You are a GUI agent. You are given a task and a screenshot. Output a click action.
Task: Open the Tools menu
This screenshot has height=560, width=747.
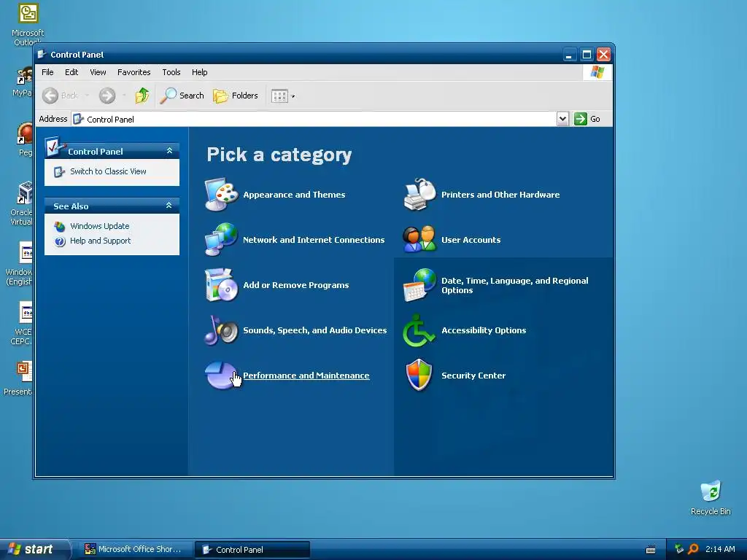tap(171, 72)
